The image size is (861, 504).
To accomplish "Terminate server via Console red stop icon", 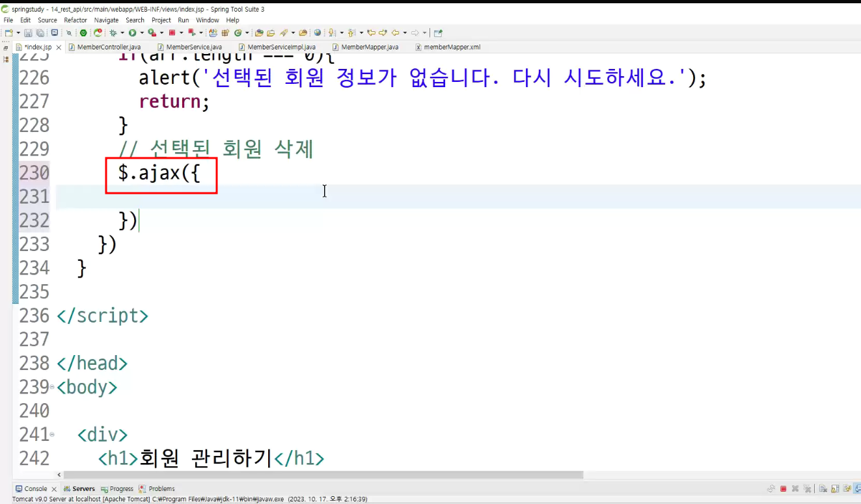I will pos(784,488).
